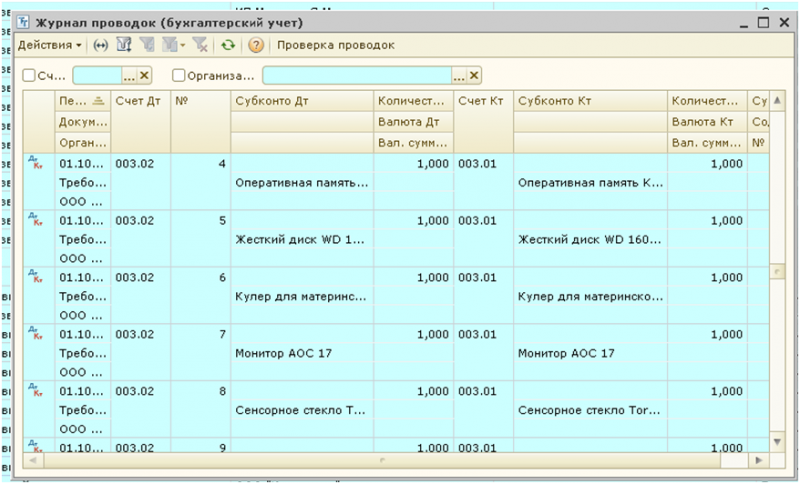Open help with the question mark icon
Viewport: 800px width, 484px height.
pos(256,45)
